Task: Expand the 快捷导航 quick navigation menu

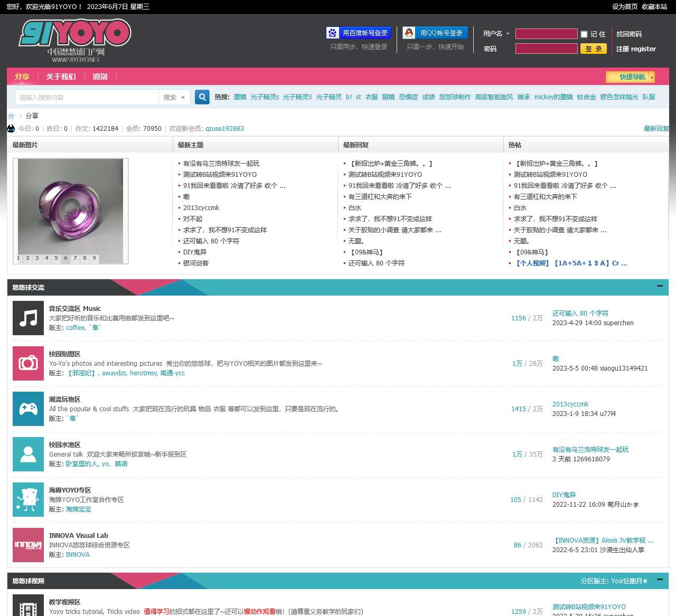Action: pyautogui.click(x=631, y=77)
